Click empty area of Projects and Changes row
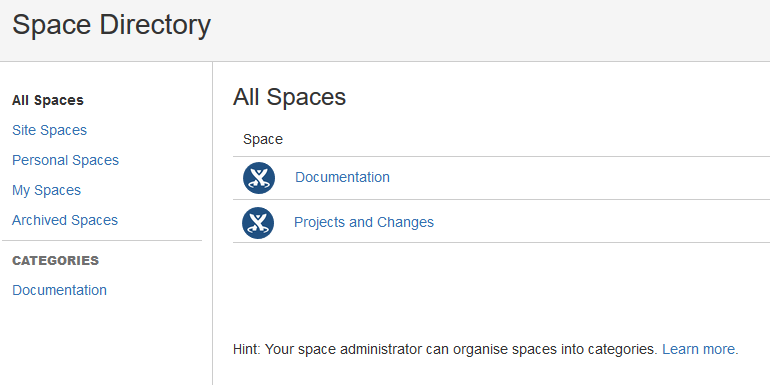The width and height of the screenshot is (770, 385). click(x=599, y=223)
